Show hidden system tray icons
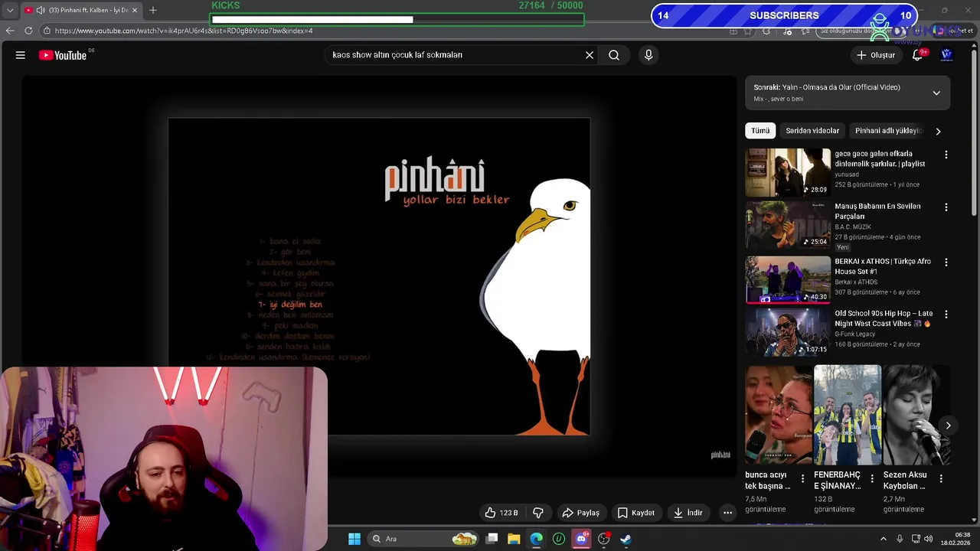This screenshot has height=551, width=980. click(883, 539)
